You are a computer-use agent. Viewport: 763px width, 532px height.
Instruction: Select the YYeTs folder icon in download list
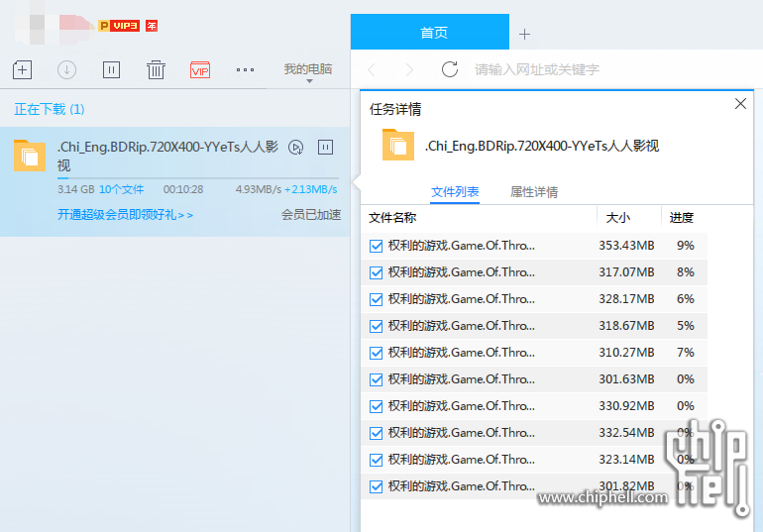tap(30, 156)
